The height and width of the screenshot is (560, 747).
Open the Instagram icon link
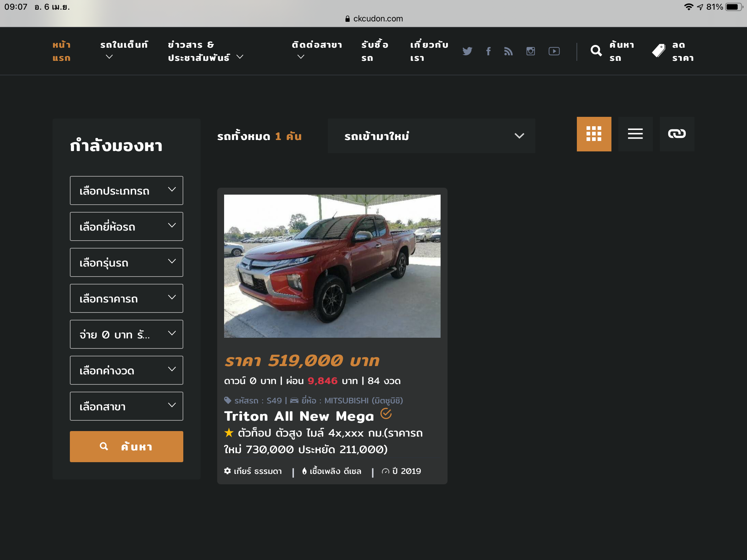click(531, 51)
